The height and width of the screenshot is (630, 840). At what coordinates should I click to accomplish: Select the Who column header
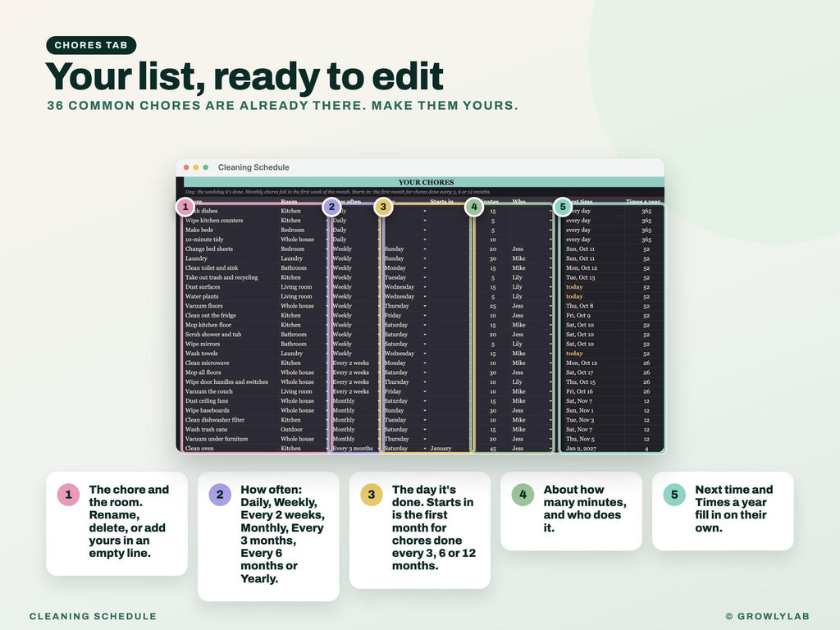click(x=518, y=202)
